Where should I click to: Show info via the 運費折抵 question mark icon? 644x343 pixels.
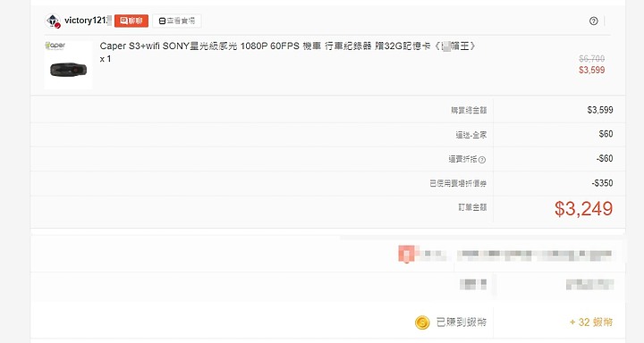(482, 160)
